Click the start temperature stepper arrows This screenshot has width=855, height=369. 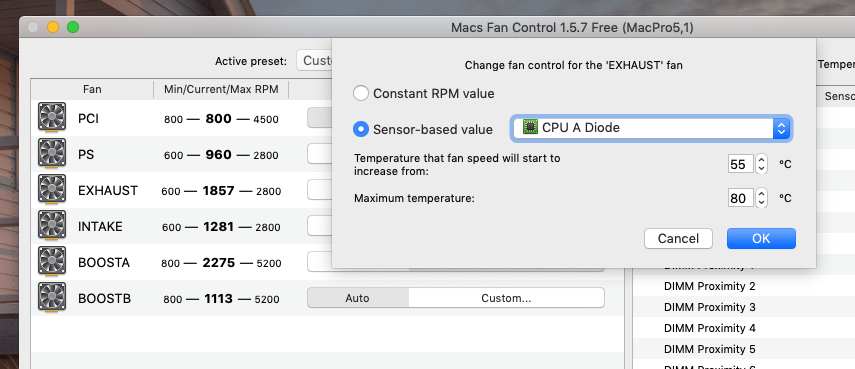(x=761, y=164)
